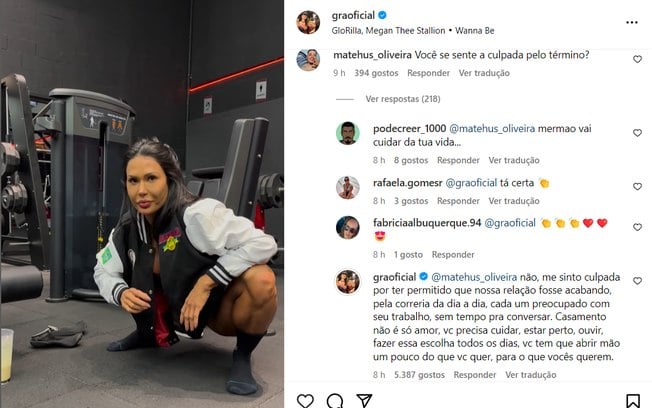
Task: Like matehus_oliveira's comment
Action: [x=637, y=59]
